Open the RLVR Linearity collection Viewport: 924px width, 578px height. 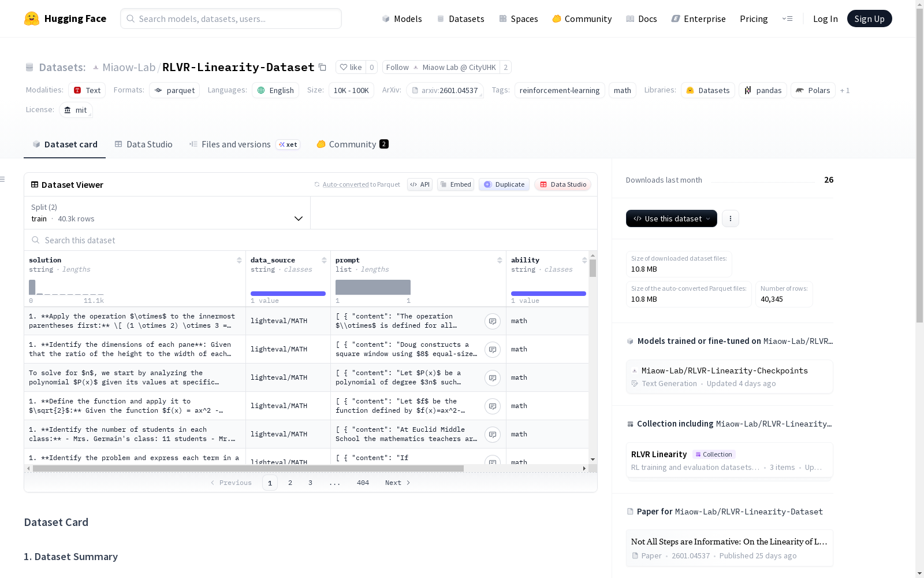[729, 461]
